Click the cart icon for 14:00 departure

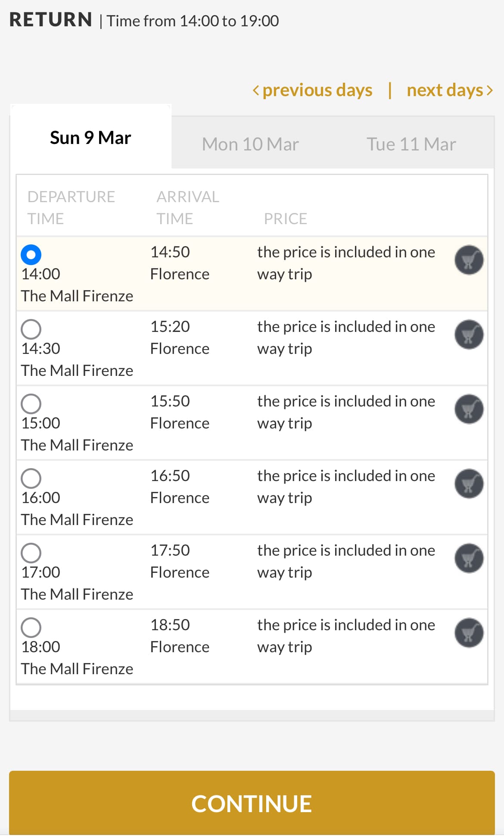coord(469,260)
